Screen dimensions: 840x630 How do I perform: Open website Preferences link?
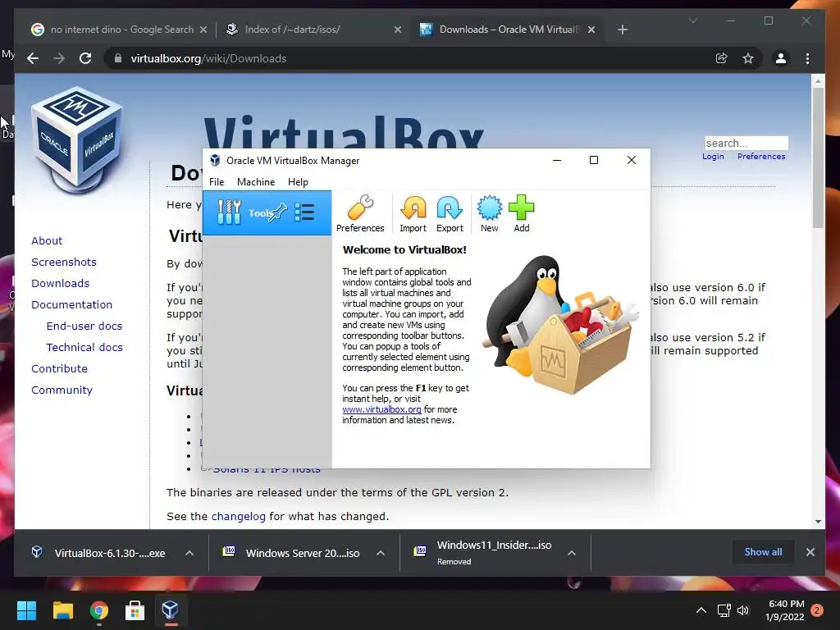[760, 157]
